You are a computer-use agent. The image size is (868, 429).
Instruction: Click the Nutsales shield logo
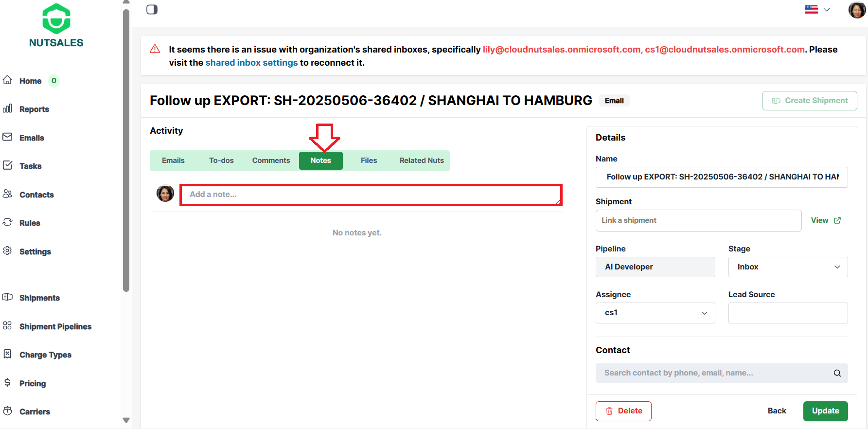(x=56, y=18)
